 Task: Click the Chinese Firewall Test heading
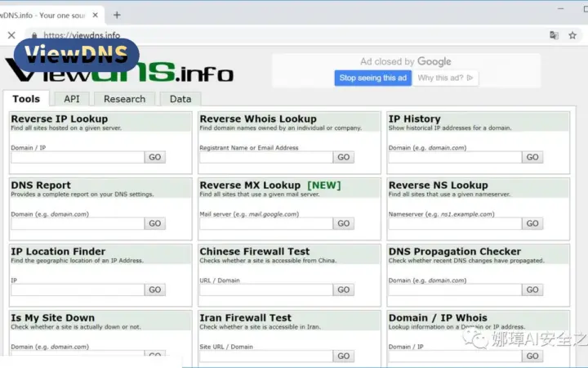tap(255, 251)
